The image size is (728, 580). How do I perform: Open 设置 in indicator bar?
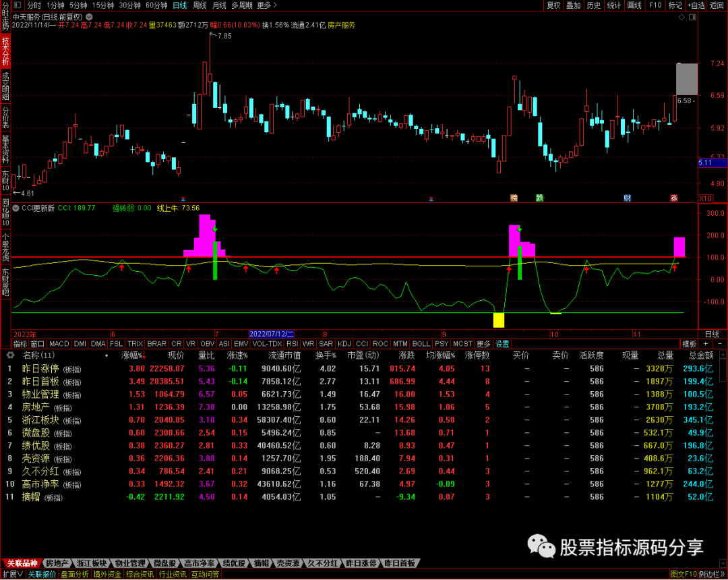coord(502,344)
